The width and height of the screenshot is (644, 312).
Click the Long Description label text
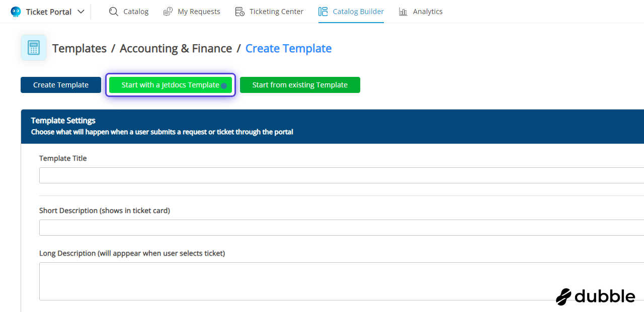(132, 253)
